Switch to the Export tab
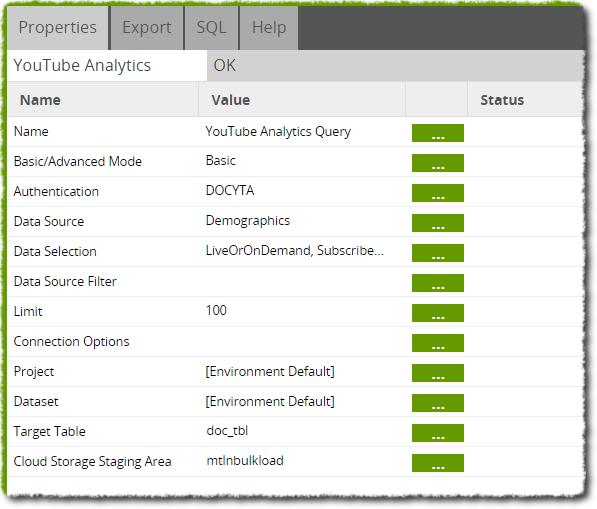 [x=147, y=28]
